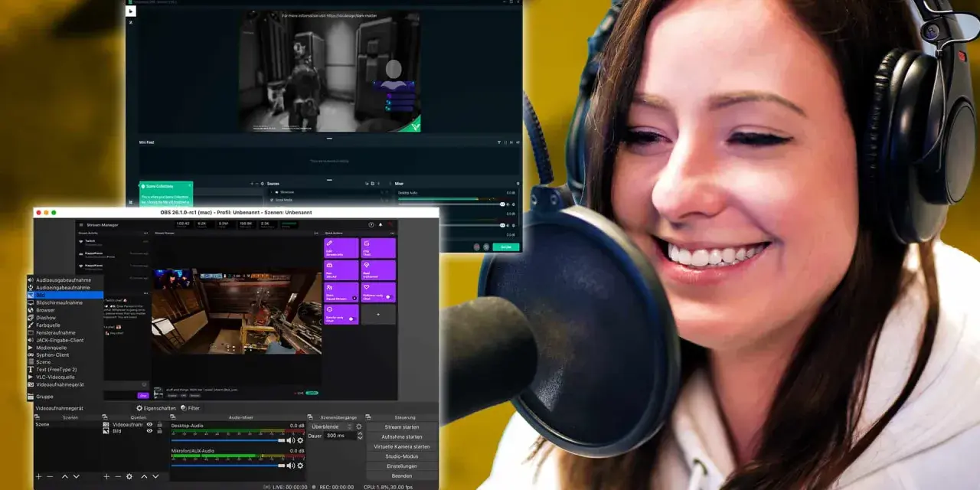Select Bild from the source type menu
980x490 pixels.
65,295
